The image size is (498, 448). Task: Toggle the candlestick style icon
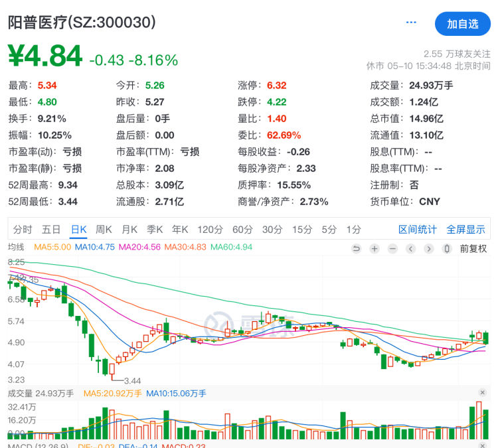[447, 249]
